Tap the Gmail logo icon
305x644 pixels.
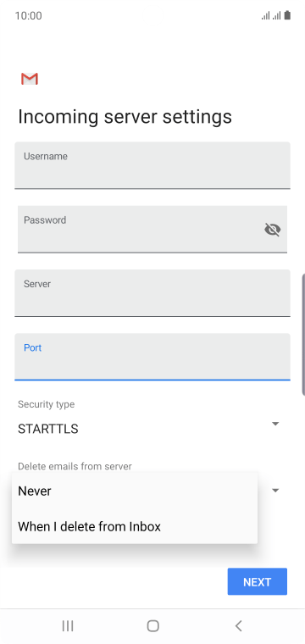pos(30,79)
